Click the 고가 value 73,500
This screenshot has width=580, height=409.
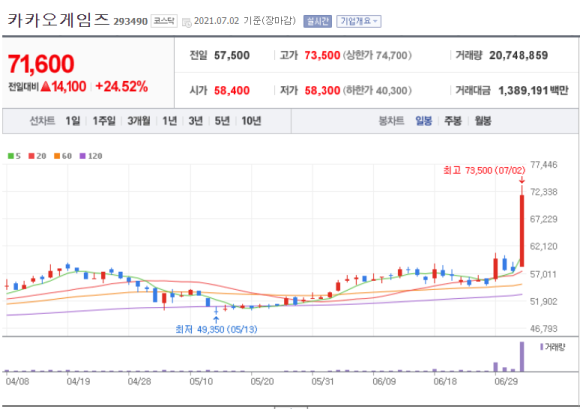[322, 55]
